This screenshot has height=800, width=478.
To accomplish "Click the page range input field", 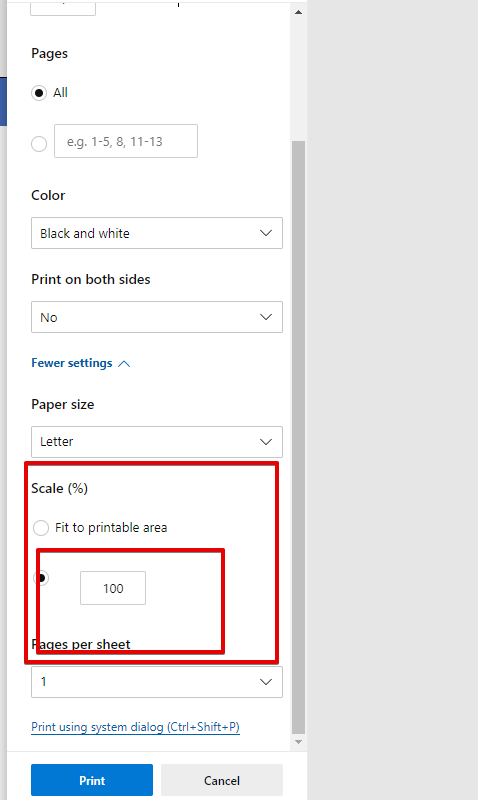I will click(x=126, y=141).
